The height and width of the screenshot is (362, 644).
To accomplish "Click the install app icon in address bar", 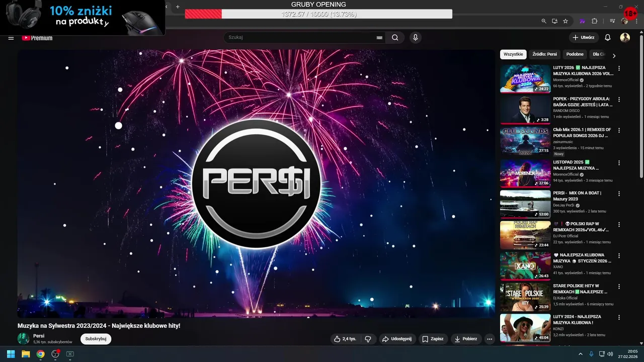I will coord(554,21).
